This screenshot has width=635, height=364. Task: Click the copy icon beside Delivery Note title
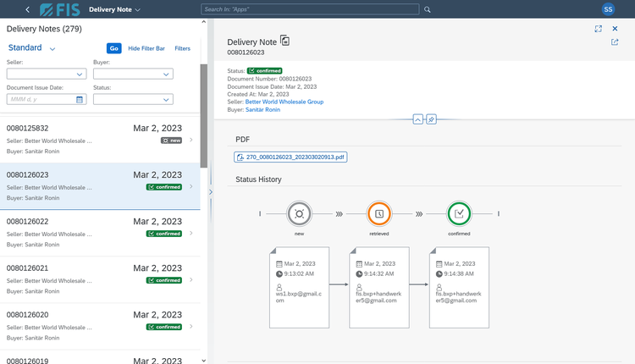tap(285, 41)
